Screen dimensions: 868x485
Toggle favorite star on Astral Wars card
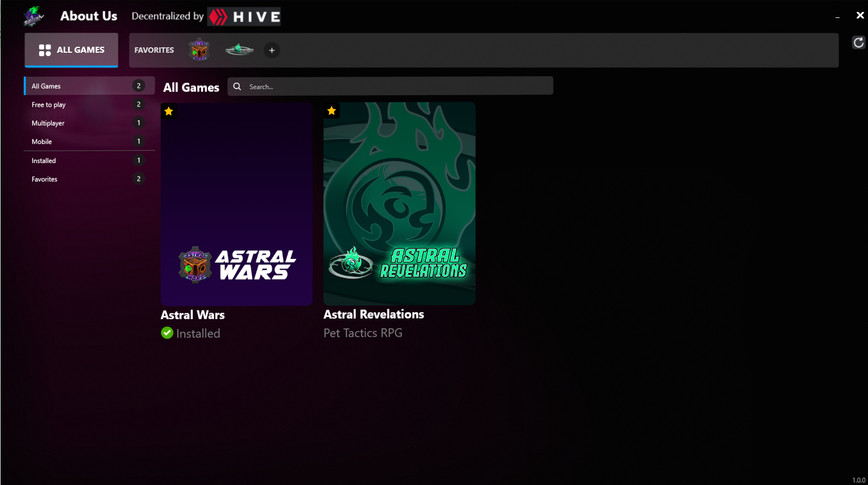click(x=169, y=111)
